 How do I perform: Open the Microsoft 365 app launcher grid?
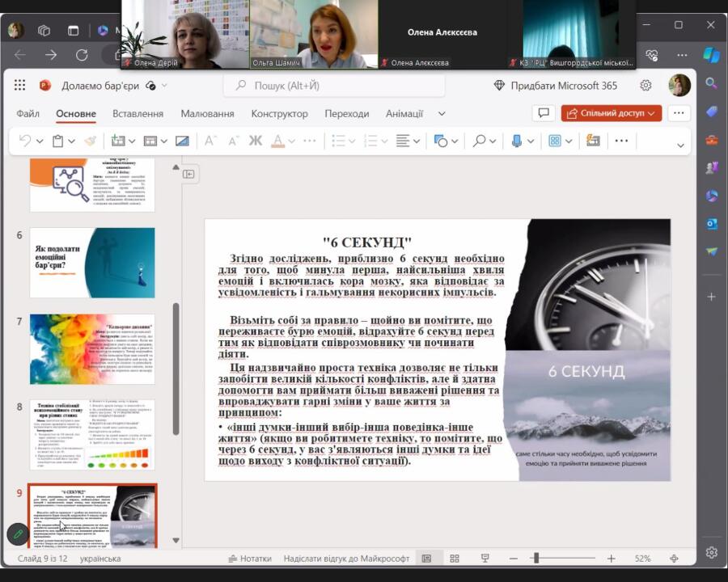tap(19, 86)
